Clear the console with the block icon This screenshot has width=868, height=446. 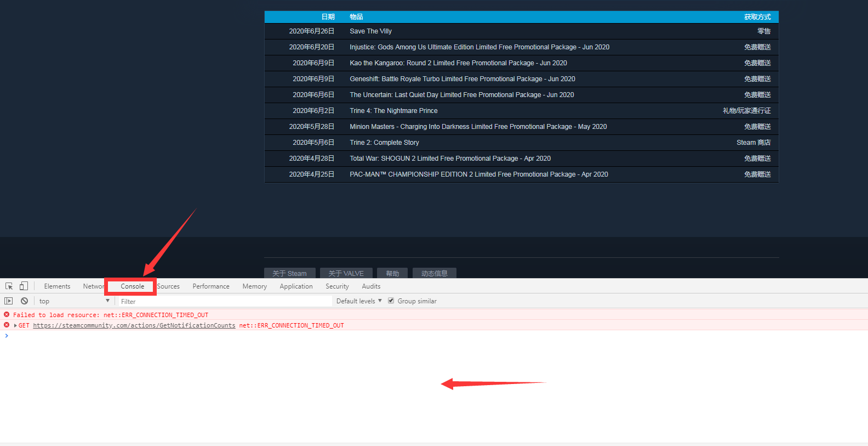24,301
